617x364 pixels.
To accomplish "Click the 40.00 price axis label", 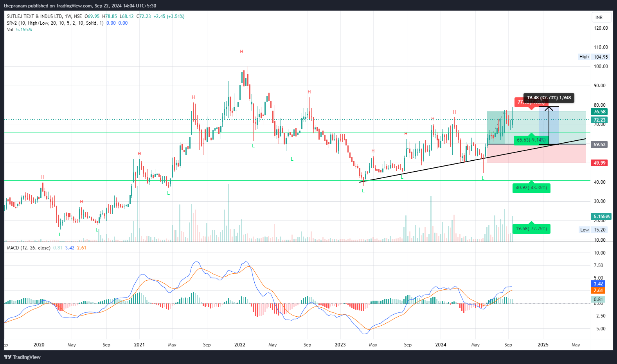I will click(599, 182).
